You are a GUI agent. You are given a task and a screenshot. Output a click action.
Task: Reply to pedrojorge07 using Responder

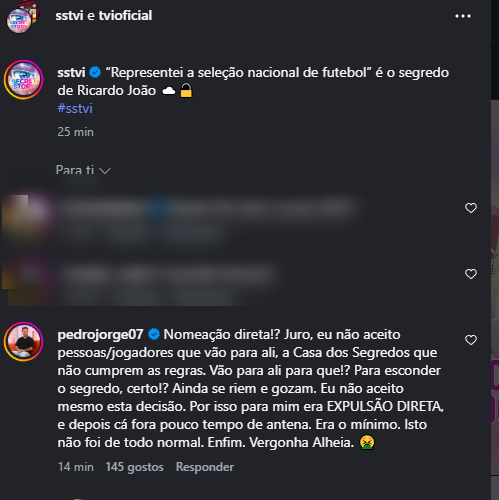coord(205,467)
